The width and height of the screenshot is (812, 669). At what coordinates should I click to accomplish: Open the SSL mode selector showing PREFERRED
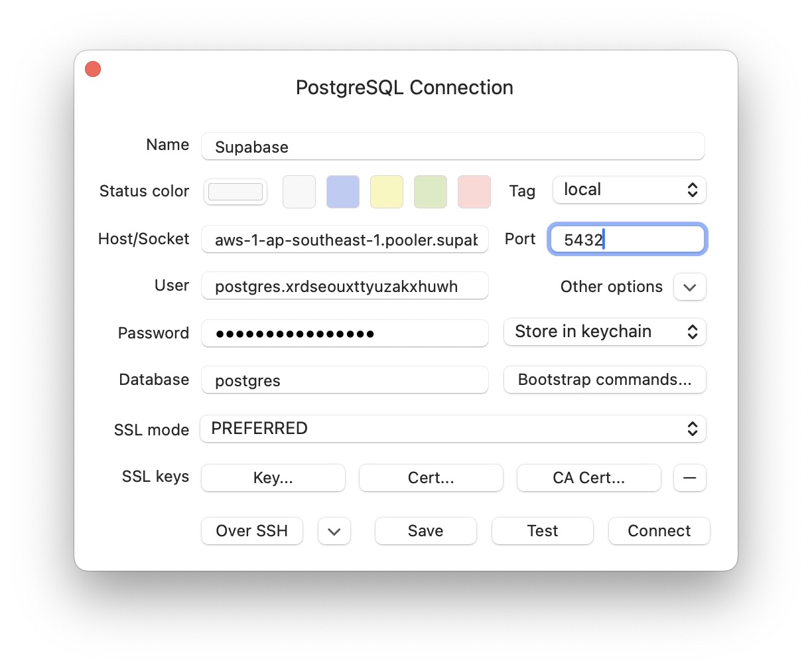point(453,429)
